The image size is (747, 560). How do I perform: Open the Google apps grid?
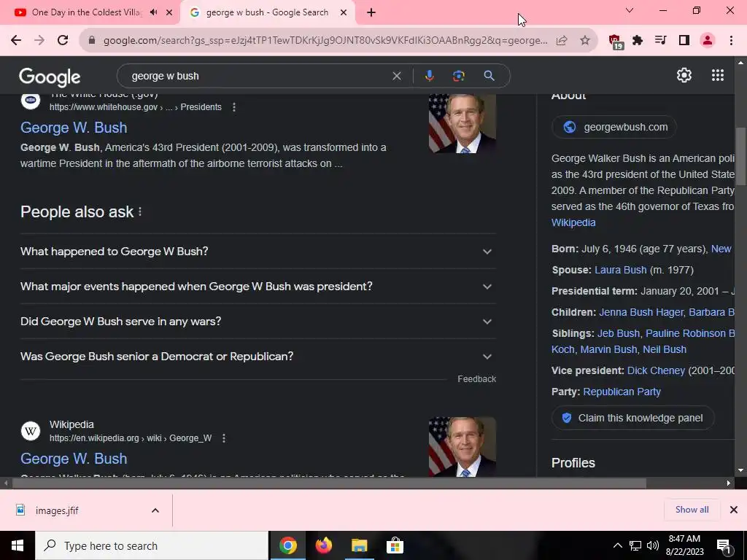click(718, 75)
